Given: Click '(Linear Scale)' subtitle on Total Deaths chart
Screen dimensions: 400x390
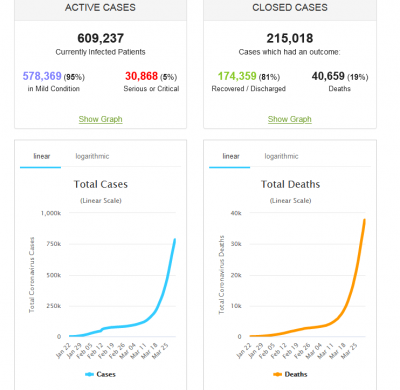Looking at the screenshot, I should point(290,201).
